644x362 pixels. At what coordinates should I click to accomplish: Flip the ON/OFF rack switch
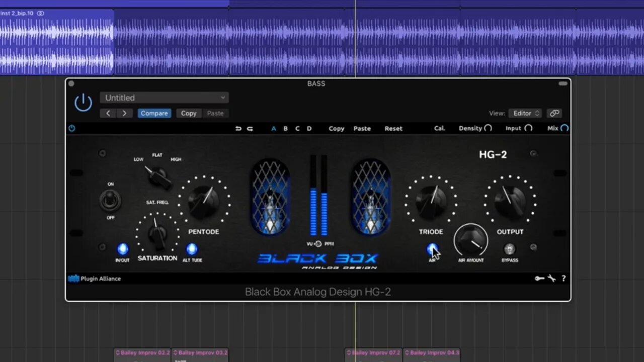click(111, 201)
